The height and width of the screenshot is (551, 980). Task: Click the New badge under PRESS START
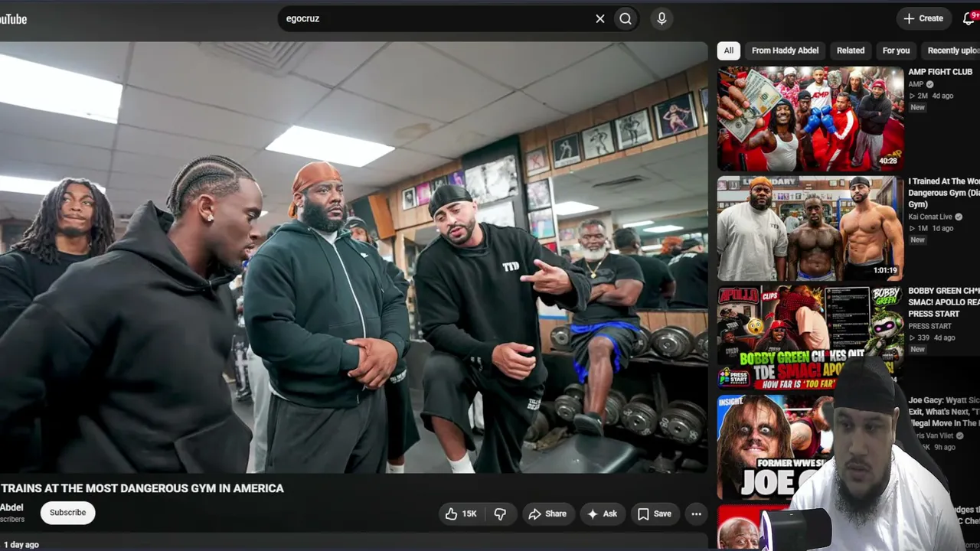(917, 349)
